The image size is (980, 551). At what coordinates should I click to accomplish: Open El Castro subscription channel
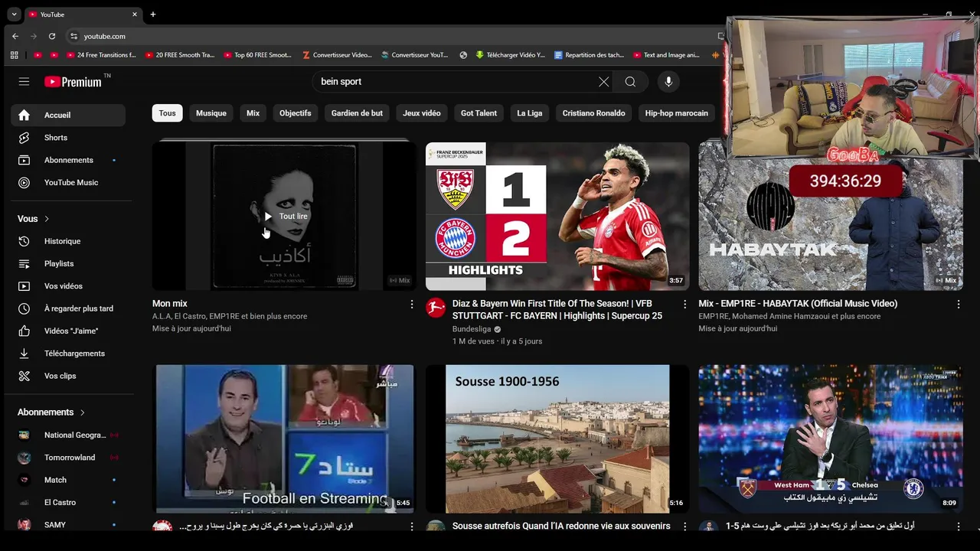pos(68,503)
